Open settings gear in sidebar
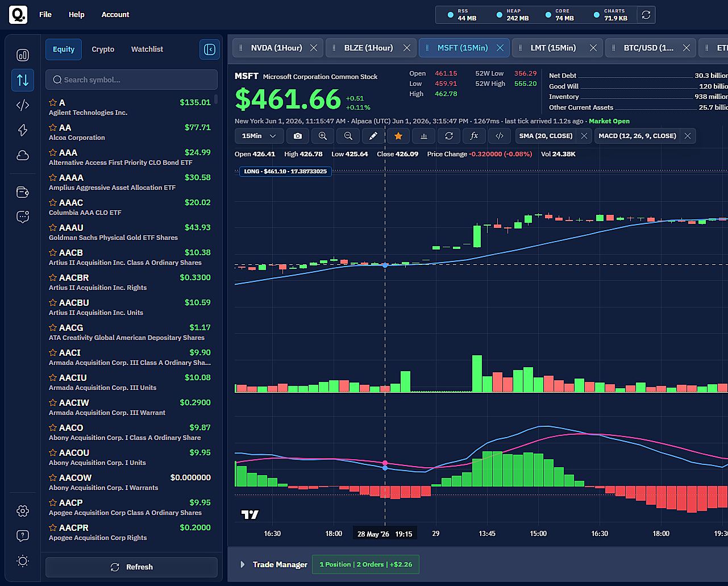The height and width of the screenshot is (586, 728). (23, 511)
